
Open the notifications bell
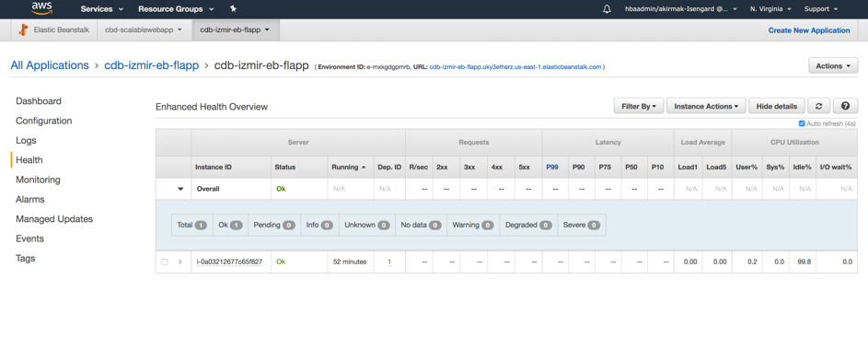pos(608,9)
